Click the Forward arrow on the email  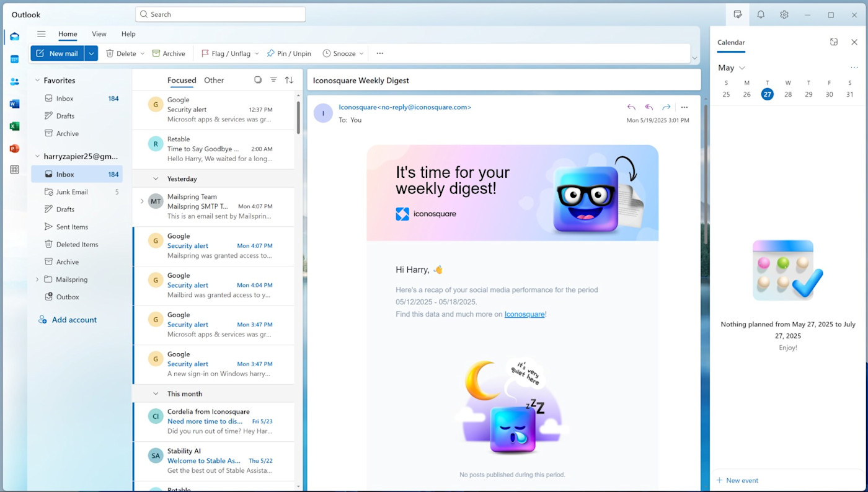pos(666,107)
